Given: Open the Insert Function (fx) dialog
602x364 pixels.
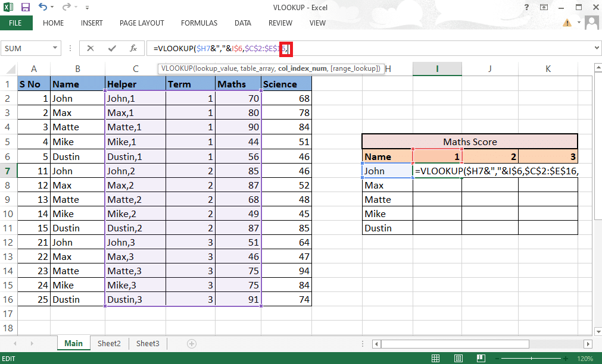Looking at the screenshot, I should [x=133, y=48].
